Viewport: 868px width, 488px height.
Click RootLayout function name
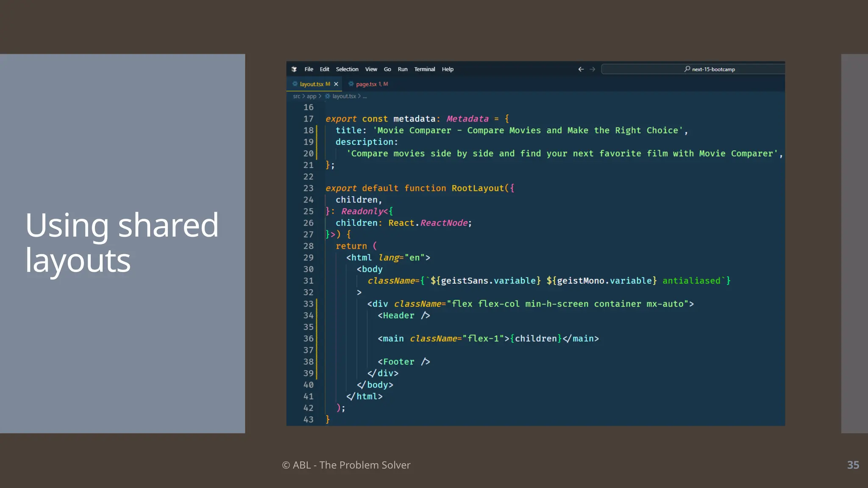point(478,188)
